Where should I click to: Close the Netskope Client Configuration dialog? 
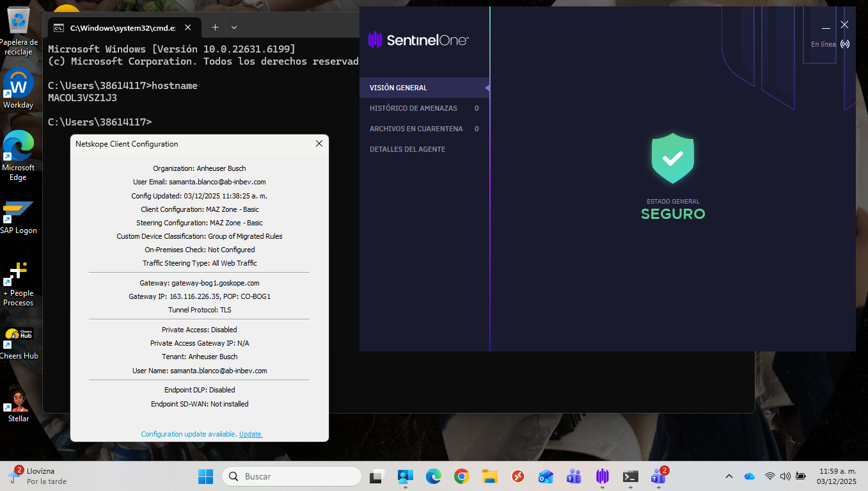pyautogui.click(x=319, y=144)
